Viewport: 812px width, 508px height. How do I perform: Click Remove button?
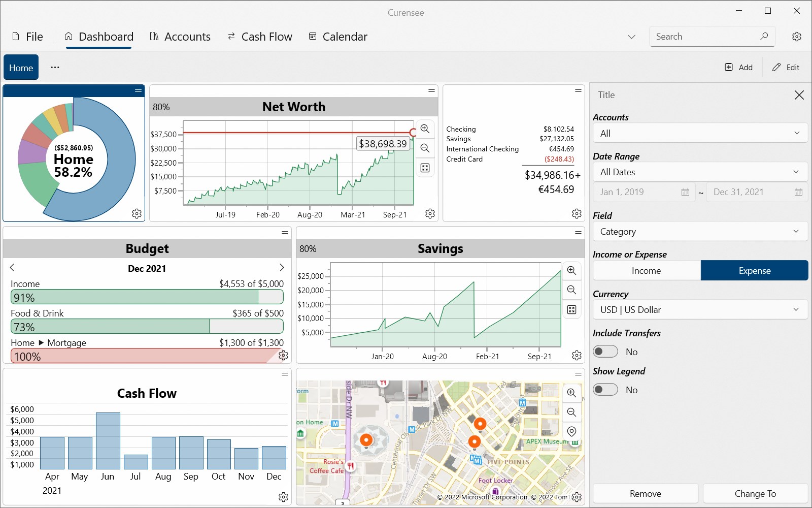646,494
